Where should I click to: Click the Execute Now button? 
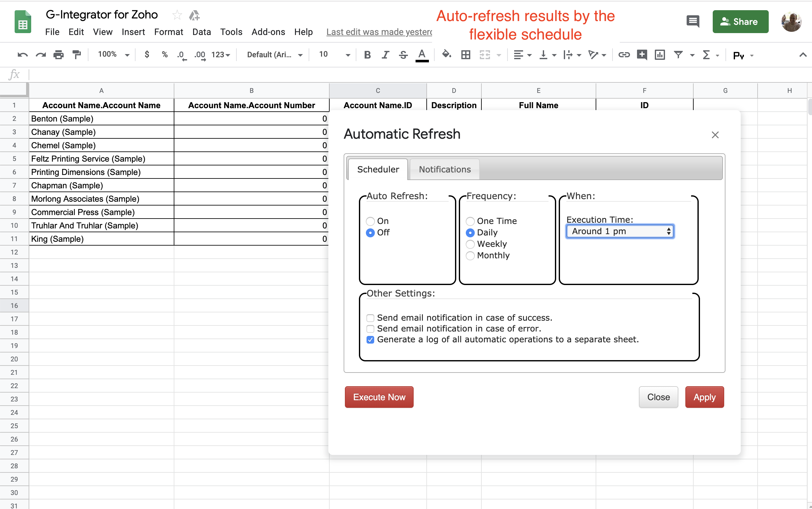[379, 397]
